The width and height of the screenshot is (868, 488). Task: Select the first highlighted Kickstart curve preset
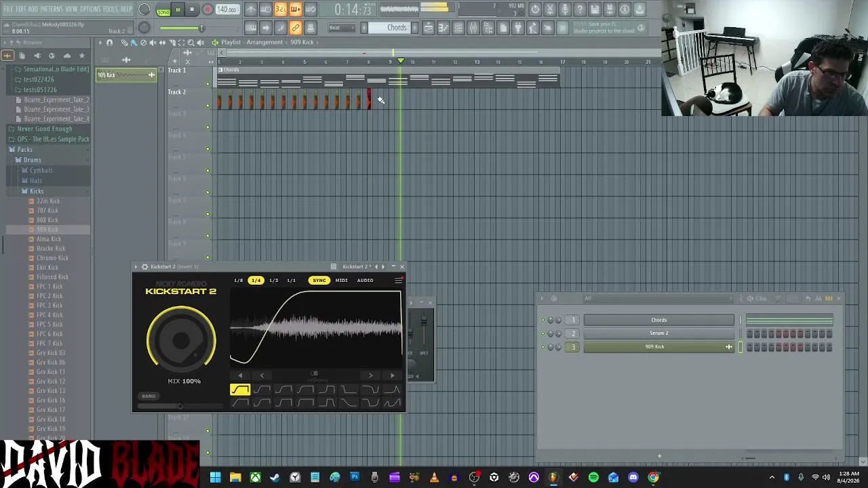tap(239, 390)
